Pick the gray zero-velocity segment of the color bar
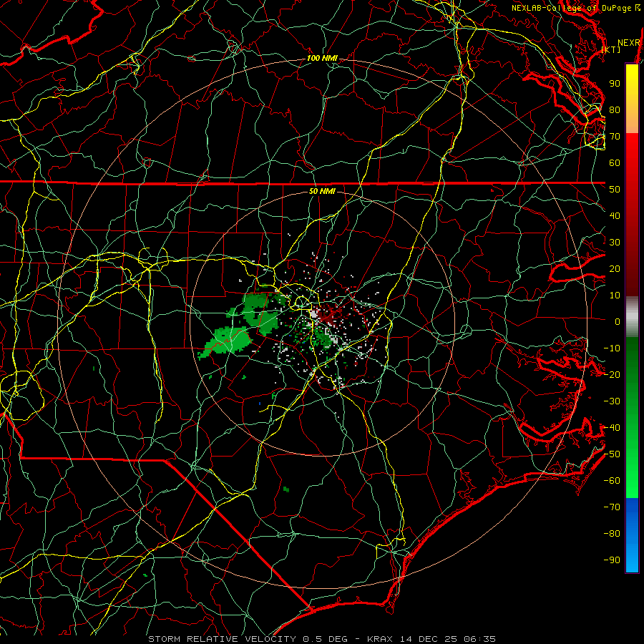Viewport: 644px width, 644px height. click(632, 317)
